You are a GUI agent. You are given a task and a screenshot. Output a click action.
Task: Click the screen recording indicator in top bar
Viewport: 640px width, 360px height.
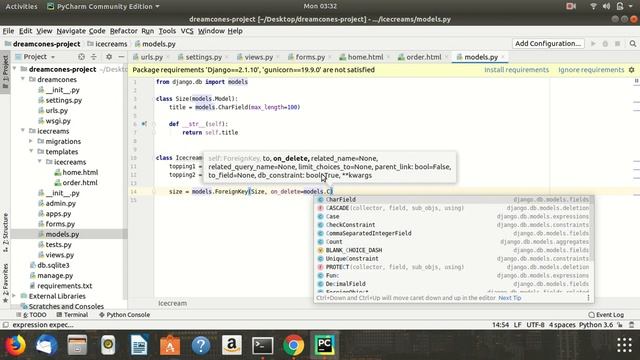point(571,6)
